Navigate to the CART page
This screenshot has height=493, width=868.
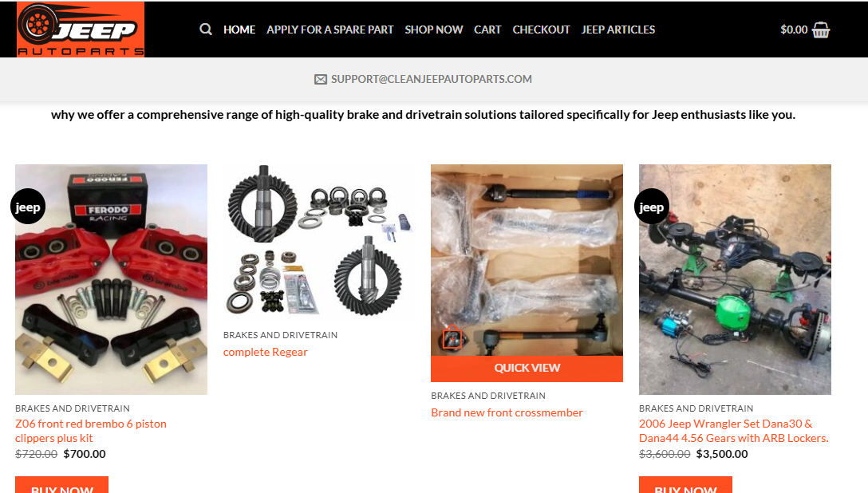[487, 30]
